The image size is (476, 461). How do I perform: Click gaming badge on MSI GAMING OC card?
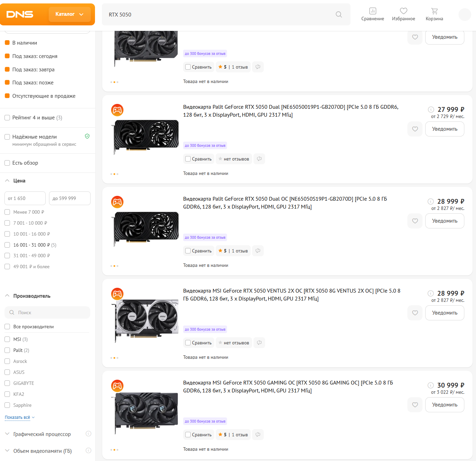(117, 386)
